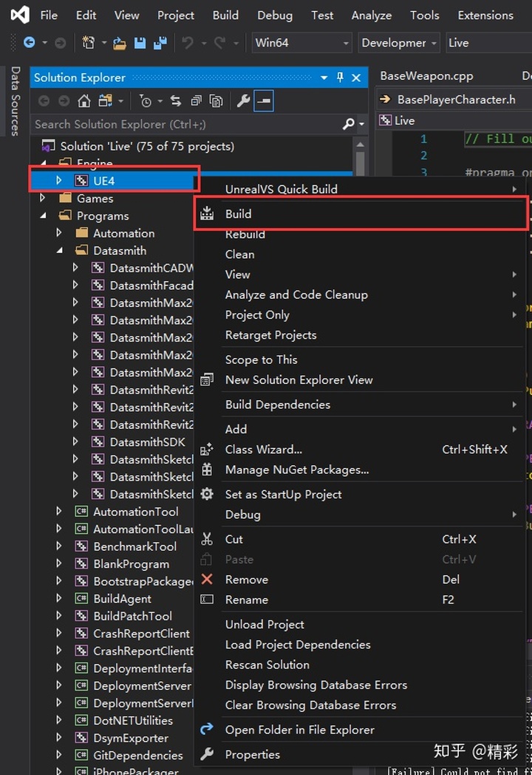Viewport: 532px width, 775px height.
Task: Choose Properties in the context menu
Action: tap(361, 754)
